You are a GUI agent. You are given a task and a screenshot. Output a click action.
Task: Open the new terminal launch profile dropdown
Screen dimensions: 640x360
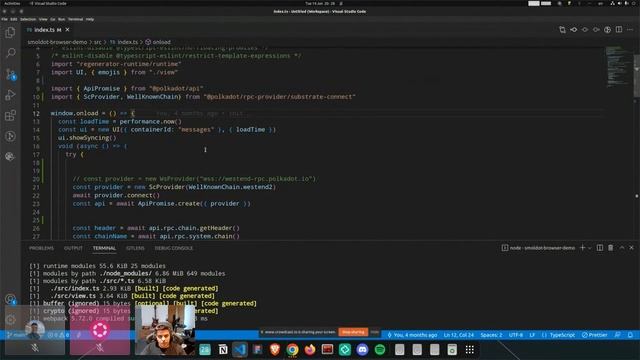589,248
